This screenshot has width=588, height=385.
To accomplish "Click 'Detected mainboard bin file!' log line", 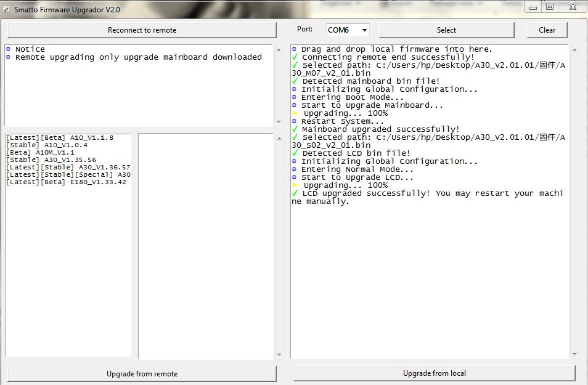I will 366,81.
